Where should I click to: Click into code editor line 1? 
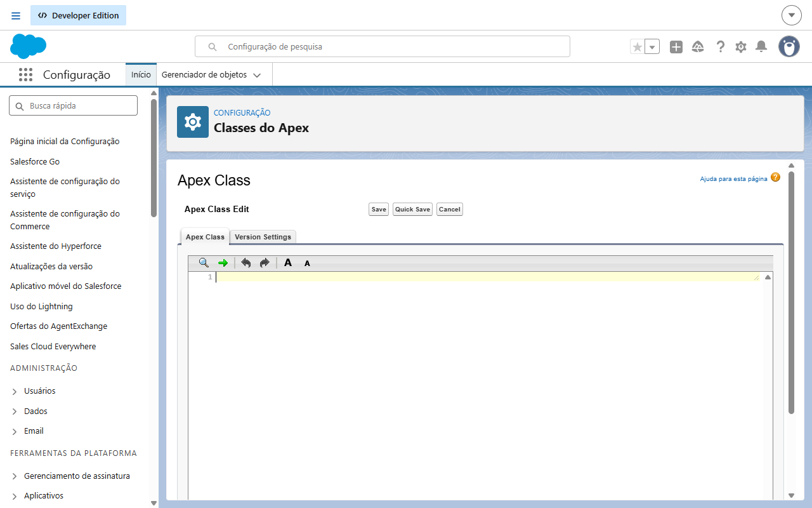(487, 277)
